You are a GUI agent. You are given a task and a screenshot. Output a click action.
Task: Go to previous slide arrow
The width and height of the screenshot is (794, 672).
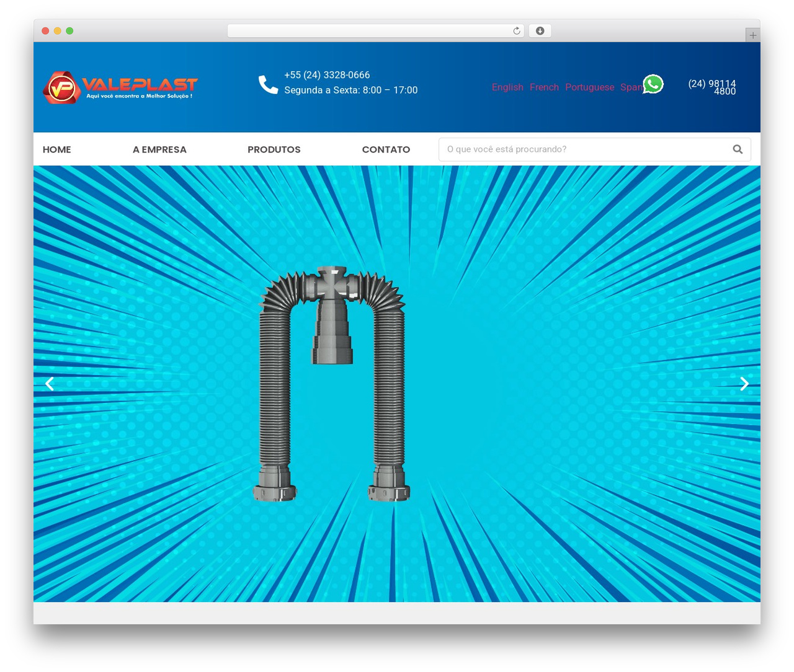[50, 384]
